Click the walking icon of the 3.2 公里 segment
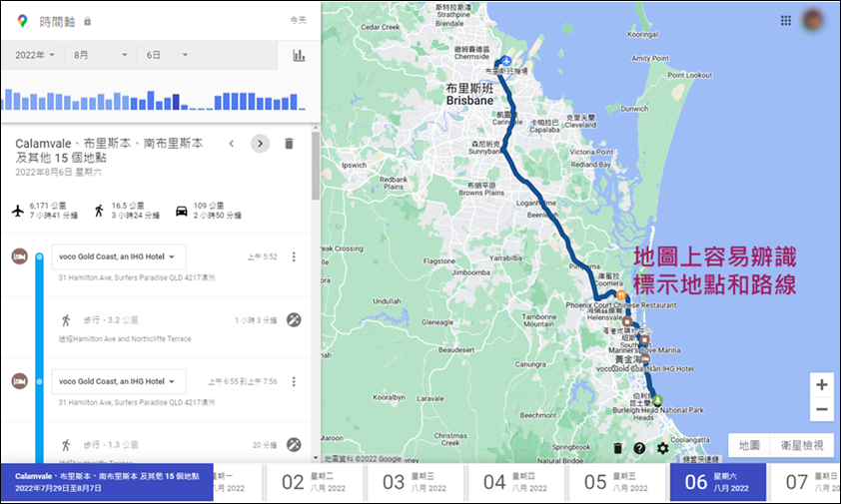Viewport: 841px width, 504px height. (x=66, y=320)
